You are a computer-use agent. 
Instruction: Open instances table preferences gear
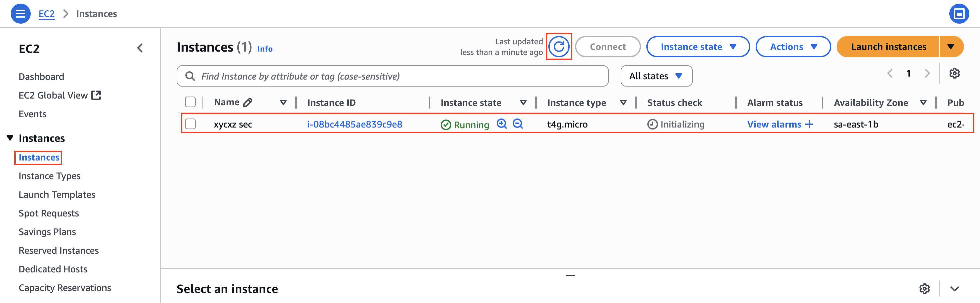click(x=954, y=73)
